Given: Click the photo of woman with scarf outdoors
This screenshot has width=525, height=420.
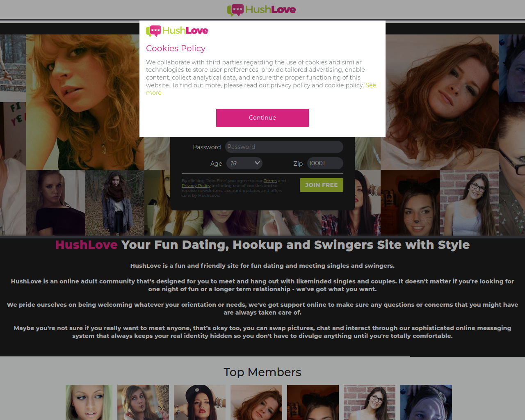Looking at the screenshot, I should 115,203.
